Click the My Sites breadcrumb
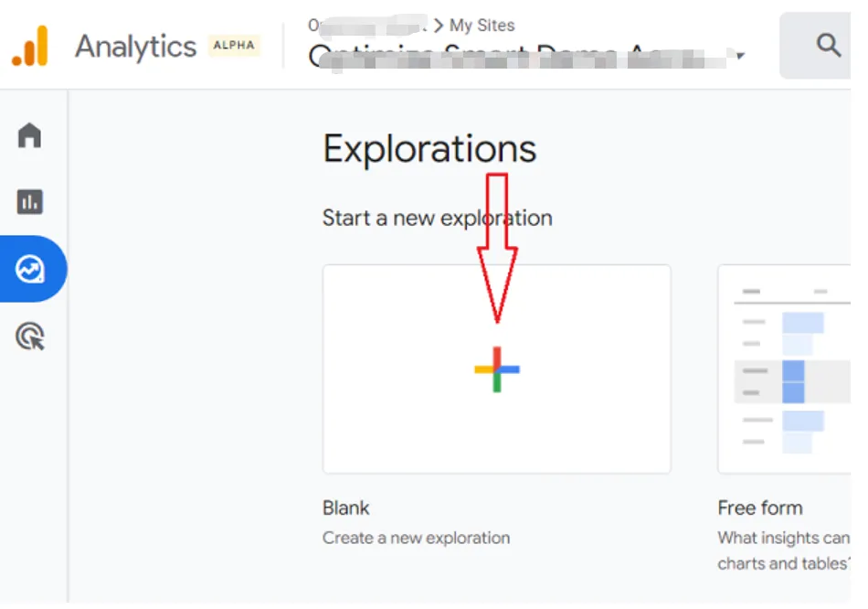Viewport: 868px width, 609px height. (482, 26)
